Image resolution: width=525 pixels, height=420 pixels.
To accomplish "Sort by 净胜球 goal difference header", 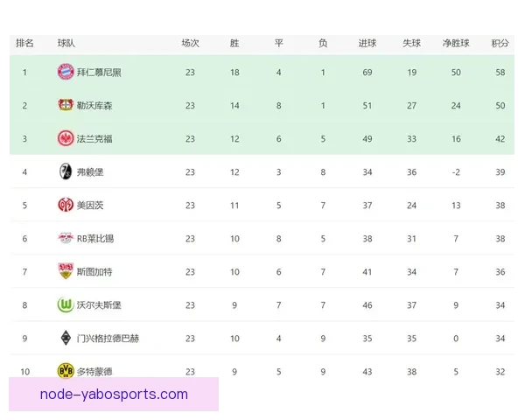I will click(x=456, y=43).
